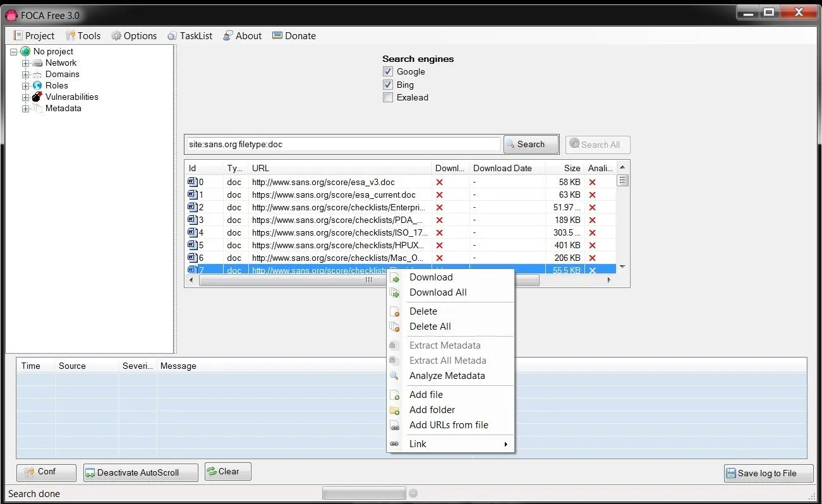Expand the Roles tree node

(x=26, y=86)
